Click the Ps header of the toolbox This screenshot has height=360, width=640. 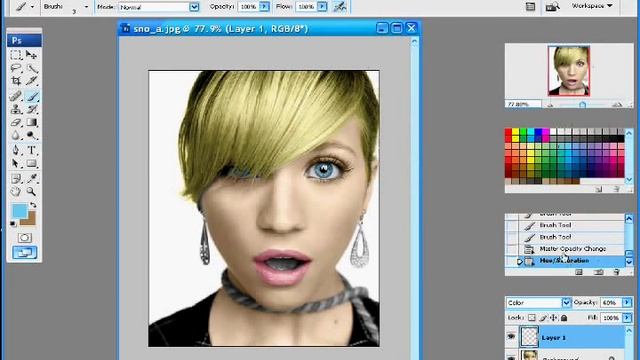[24, 40]
